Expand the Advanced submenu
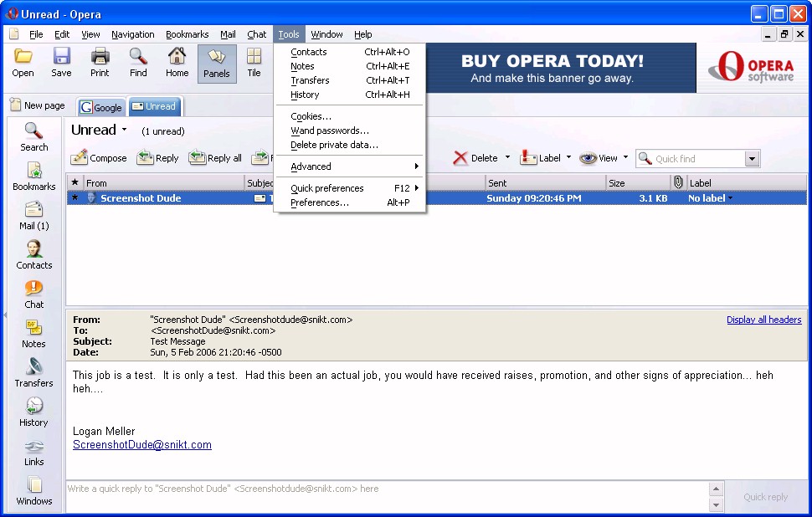The height and width of the screenshot is (517, 812). pos(350,166)
